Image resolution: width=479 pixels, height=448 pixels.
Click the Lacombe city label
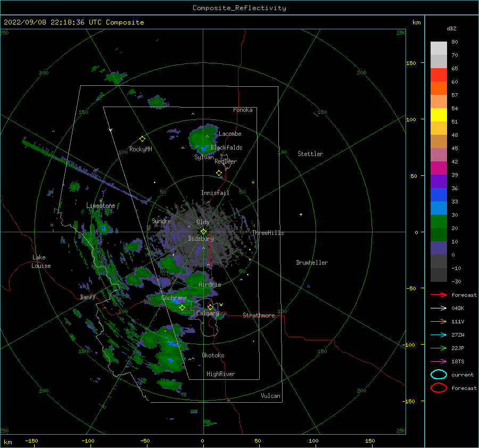[x=230, y=134]
